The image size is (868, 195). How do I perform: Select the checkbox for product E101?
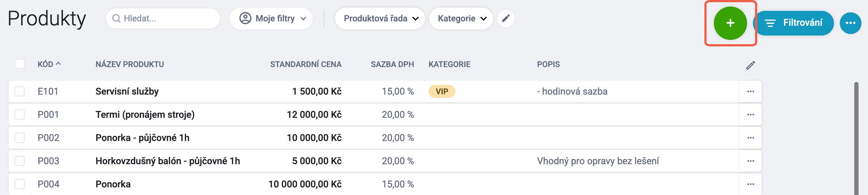[20, 91]
